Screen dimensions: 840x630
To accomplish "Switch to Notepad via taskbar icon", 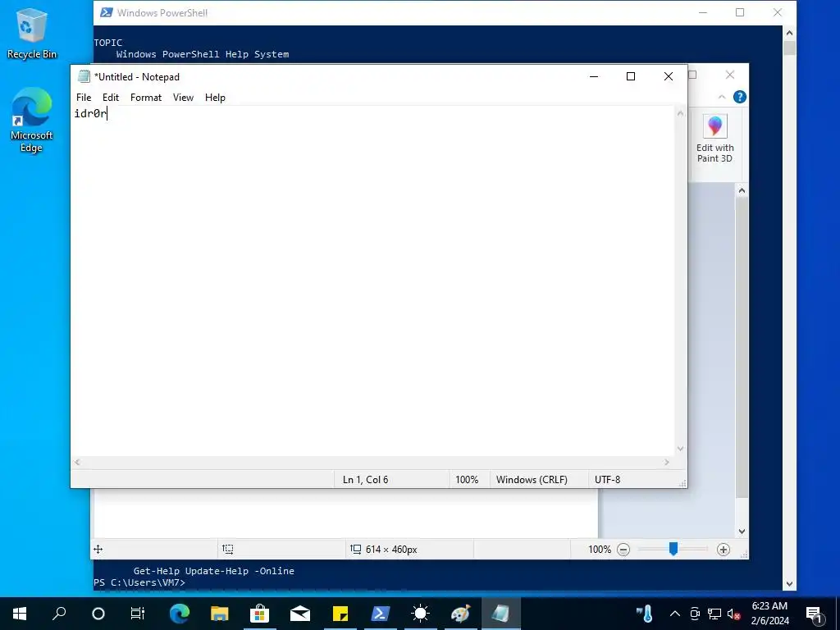I will tap(501, 614).
